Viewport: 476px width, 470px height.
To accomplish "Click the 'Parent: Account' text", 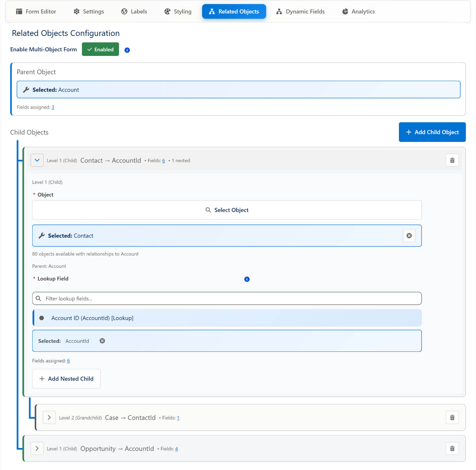I will [49, 266].
